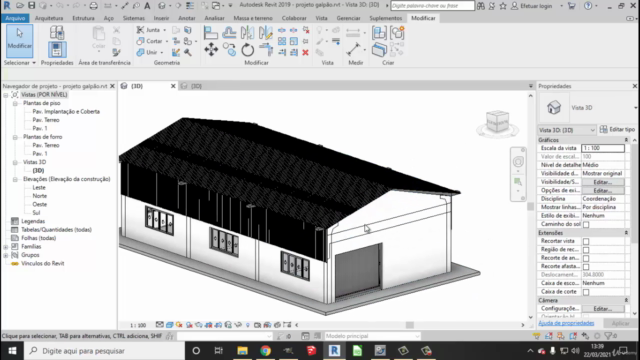Viewport: 640px width, 360px height.
Task: Open Pav. Terreo under Plantas de piso
Action: point(46,120)
